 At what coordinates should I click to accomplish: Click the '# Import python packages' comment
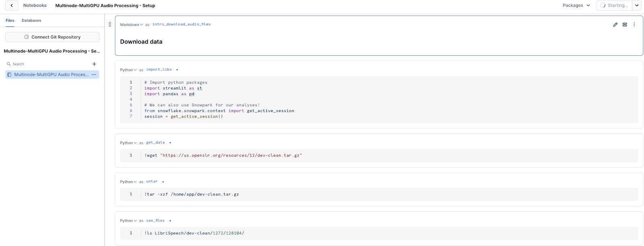click(x=176, y=83)
